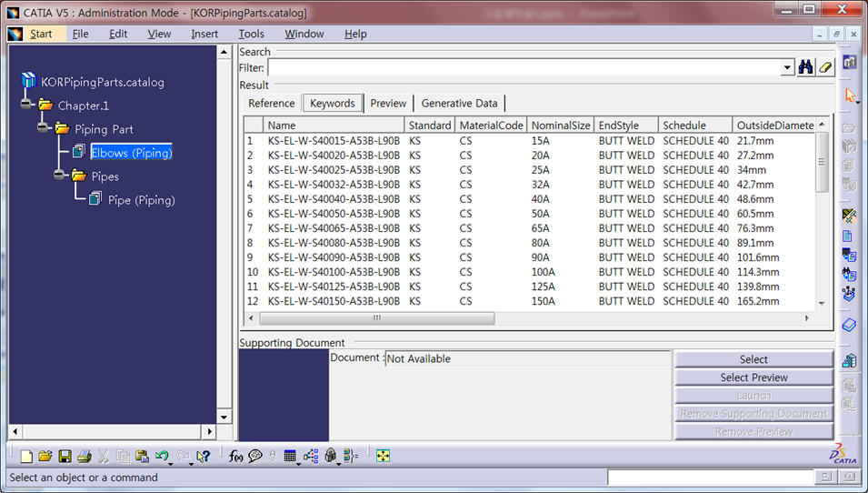Expand the Select arrow tool flyout
The width and height of the screenshot is (868, 493).
pos(857,103)
